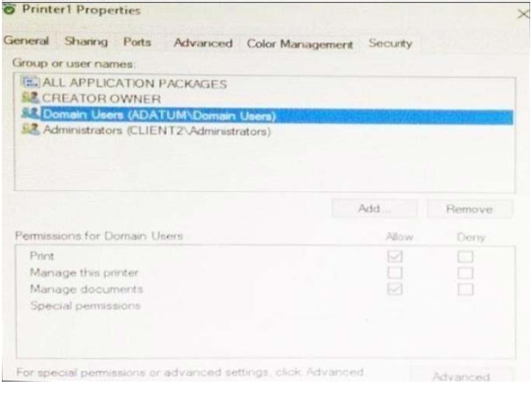Check Deny box for Print

click(465, 256)
